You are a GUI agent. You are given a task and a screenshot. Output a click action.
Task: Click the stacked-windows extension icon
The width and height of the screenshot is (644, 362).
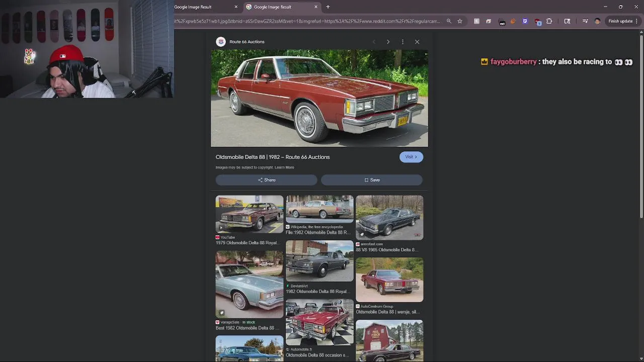pyautogui.click(x=489, y=21)
